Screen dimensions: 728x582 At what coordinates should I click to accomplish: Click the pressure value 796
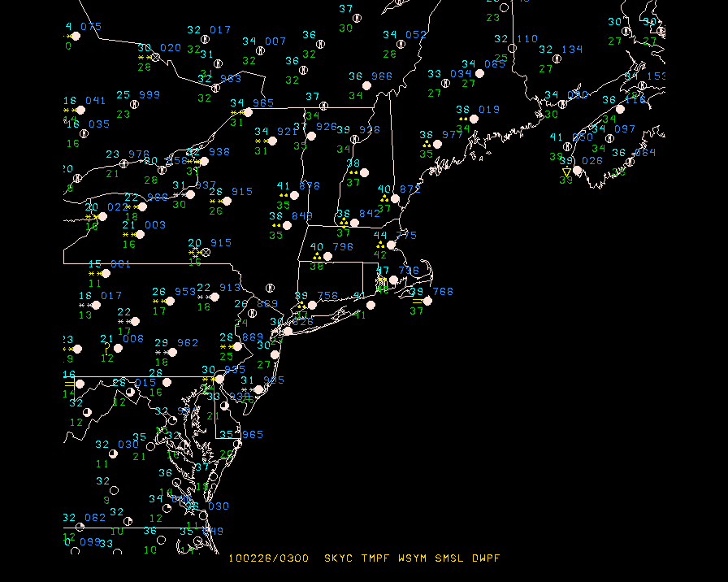coord(343,246)
